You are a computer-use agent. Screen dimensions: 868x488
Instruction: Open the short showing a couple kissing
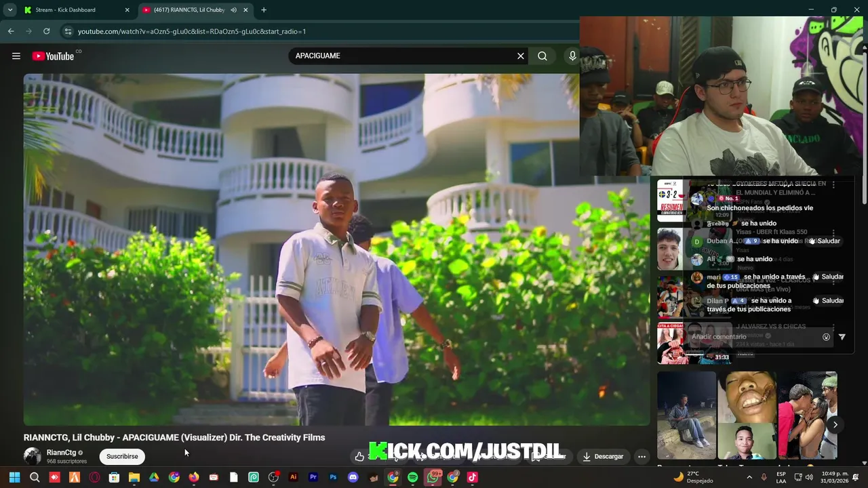pos(807,415)
